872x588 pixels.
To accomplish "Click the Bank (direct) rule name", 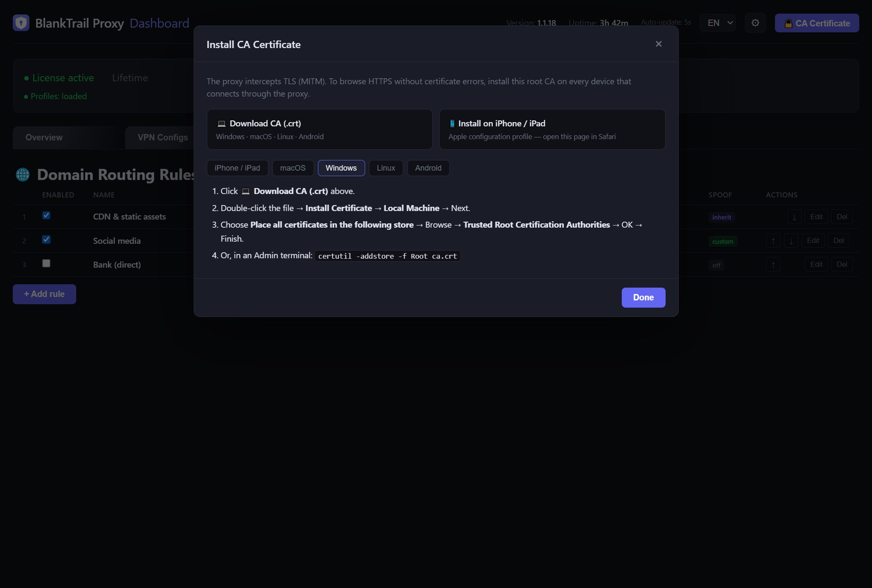I will point(117,265).
